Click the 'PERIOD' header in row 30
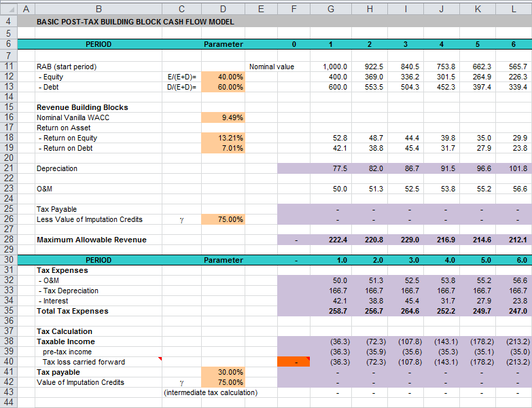The width and height of the screenshot is (532, 408). [99, 260]
